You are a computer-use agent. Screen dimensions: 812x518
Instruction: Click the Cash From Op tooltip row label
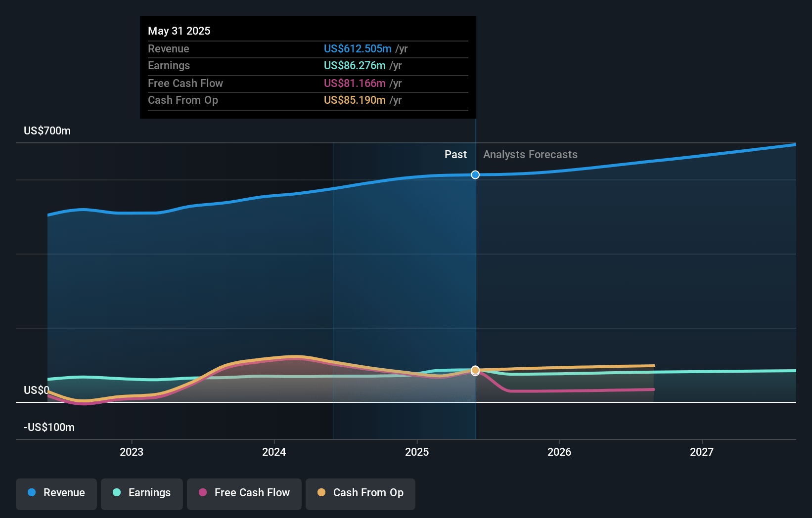coord(183,100)
